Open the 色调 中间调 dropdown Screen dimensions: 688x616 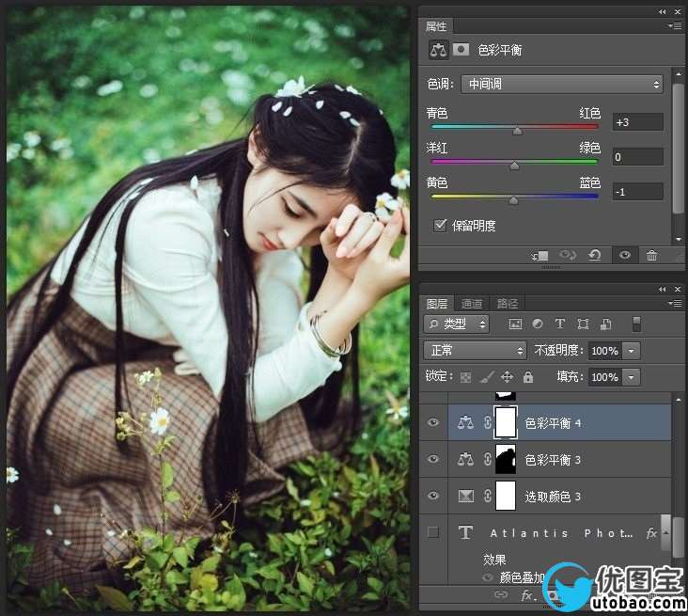562,84
